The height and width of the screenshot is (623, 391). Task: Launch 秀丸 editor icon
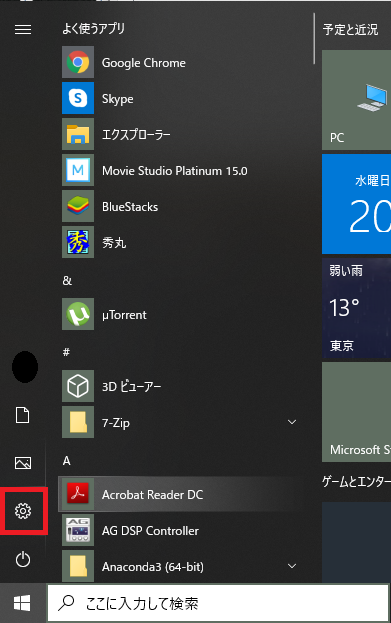[x=78, y=242]
